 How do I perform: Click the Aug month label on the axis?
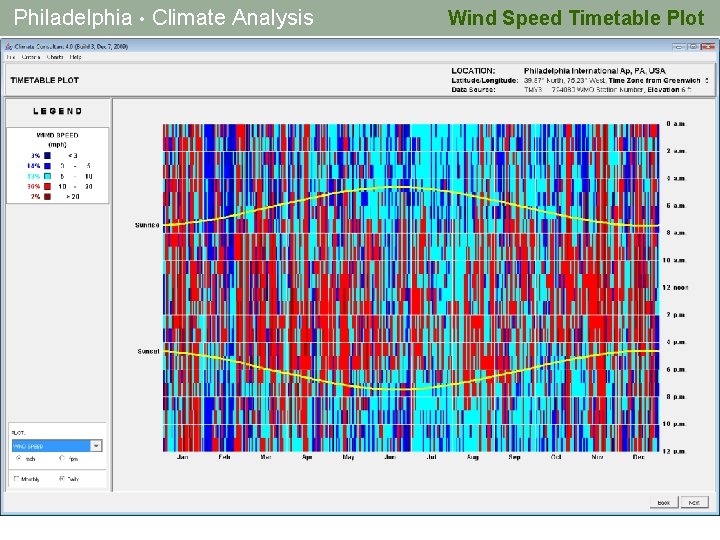473,457
